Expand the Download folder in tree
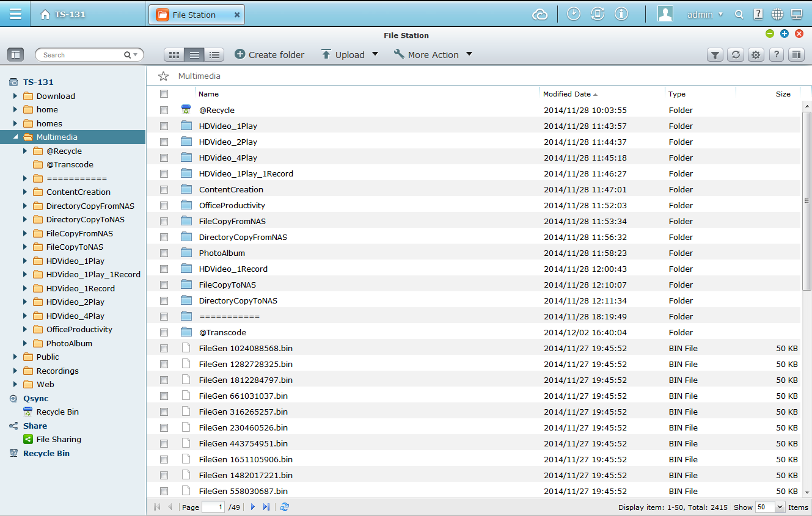The width and height of the screenshot is (812, 516). click(x=15, y=96)
